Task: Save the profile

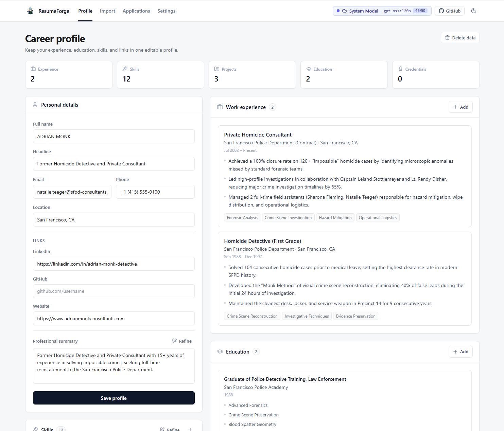Action: tap(114, 398)
